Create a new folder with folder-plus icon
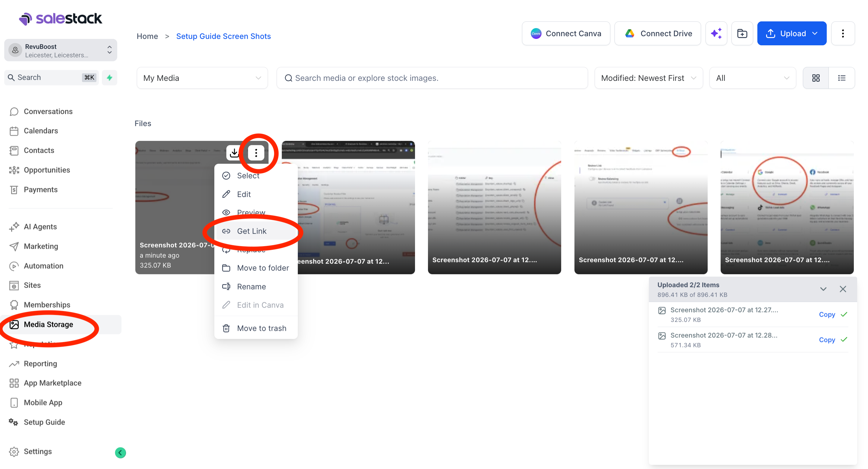Image resolution: width=868 pixels, height=469 pixels. pyautogui.click(x=742, y=33)
